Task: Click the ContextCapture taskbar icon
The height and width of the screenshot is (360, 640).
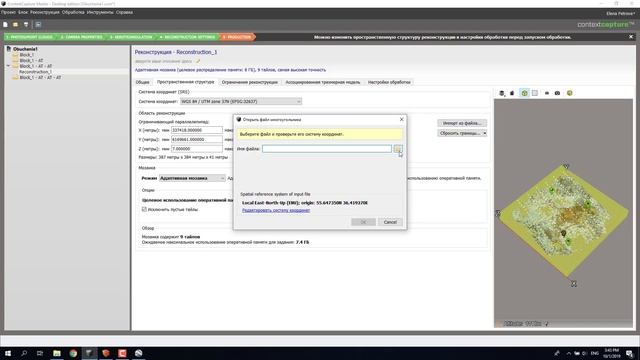Action: [x=89, y=353]
